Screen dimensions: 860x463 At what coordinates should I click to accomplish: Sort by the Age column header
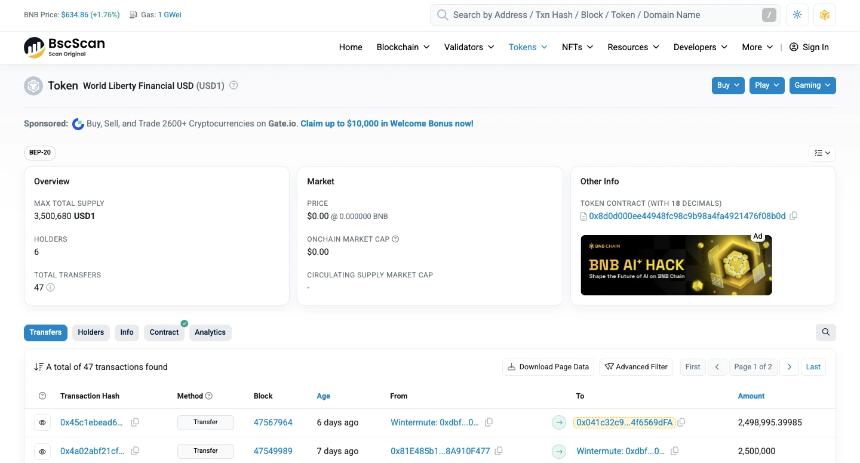(323, 396)
